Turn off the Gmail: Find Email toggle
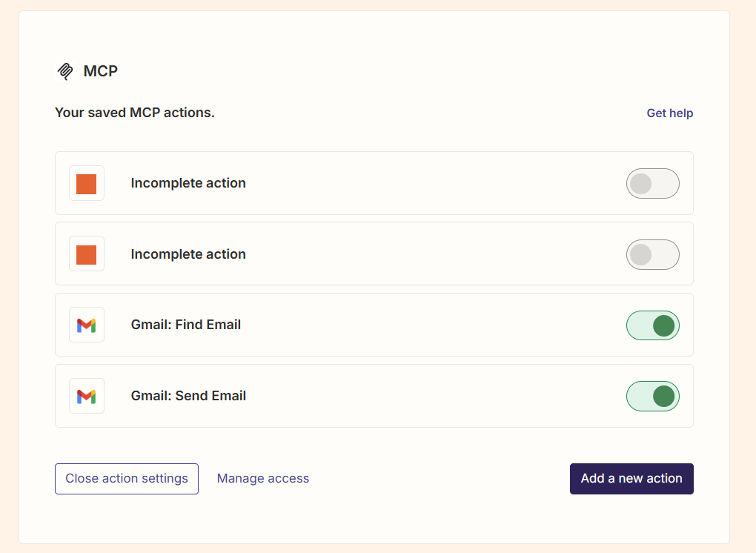Screen dimensions: 756x553 click(x=653, y=325)
